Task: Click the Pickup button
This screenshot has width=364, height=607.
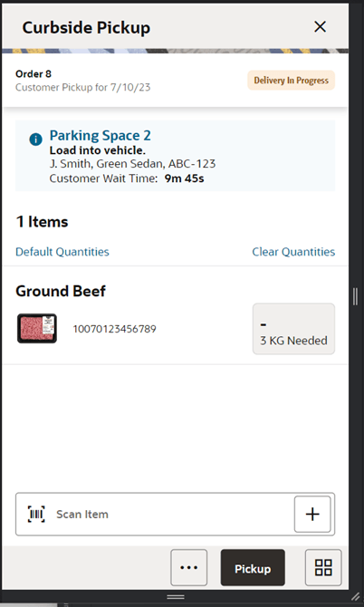Action: tap(253, 567)
